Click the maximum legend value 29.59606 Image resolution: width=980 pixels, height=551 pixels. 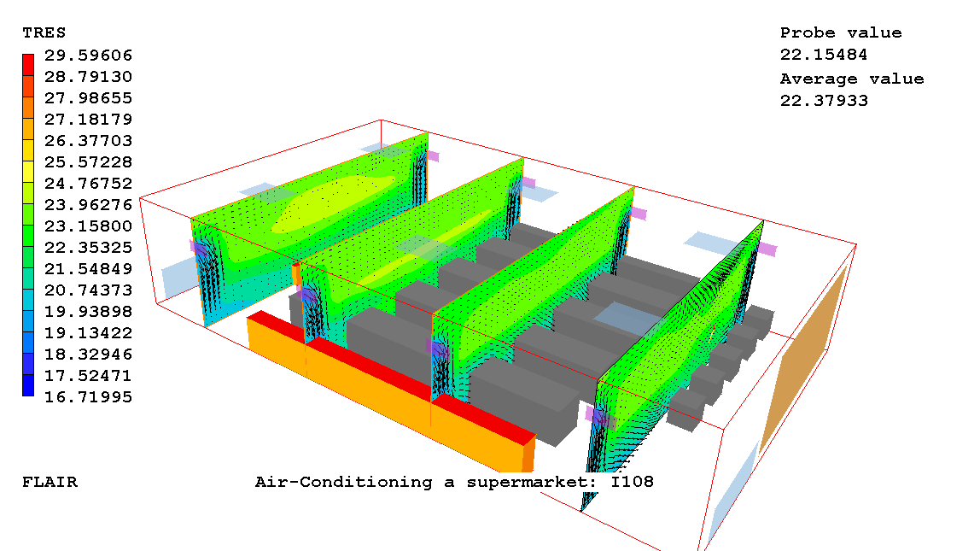(88, 56)
